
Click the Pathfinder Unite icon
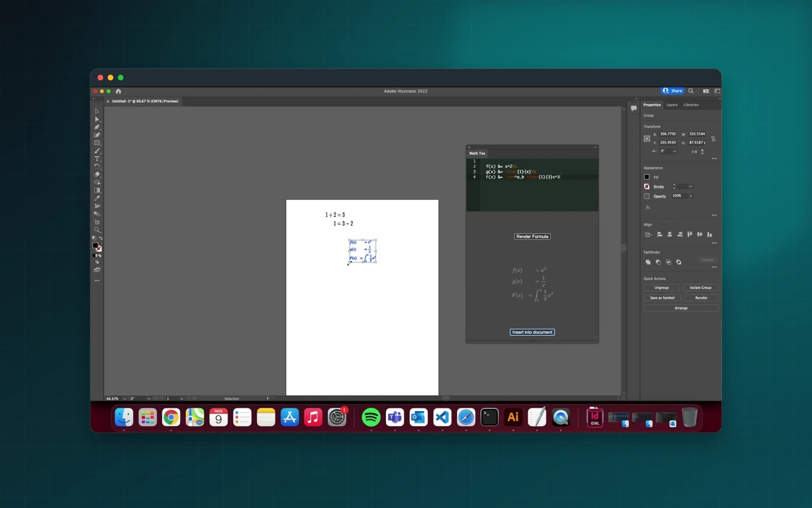click(x=648, y=262)
